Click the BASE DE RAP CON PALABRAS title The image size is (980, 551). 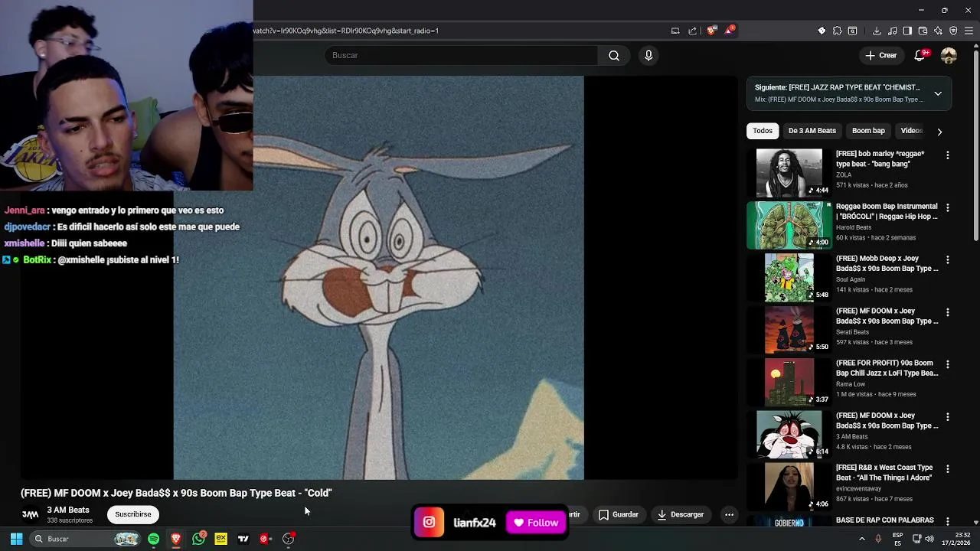coord(884,520)
